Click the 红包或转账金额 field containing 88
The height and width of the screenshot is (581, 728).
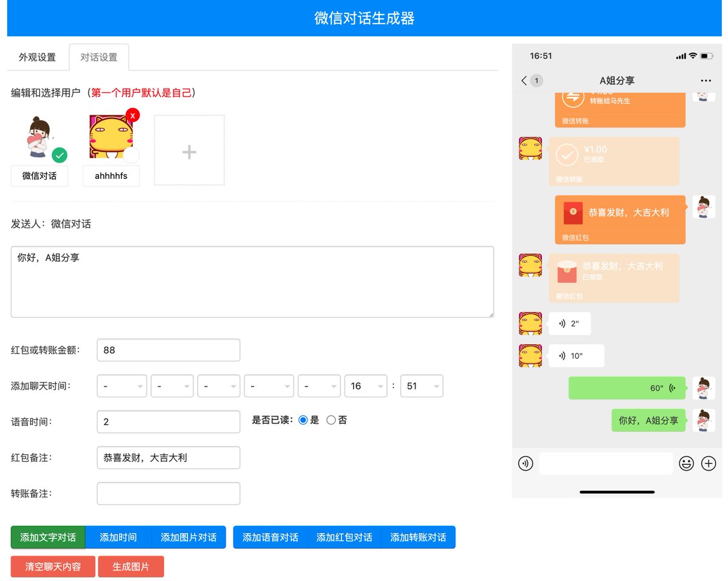pyautogui.click(x=169, y=350)
